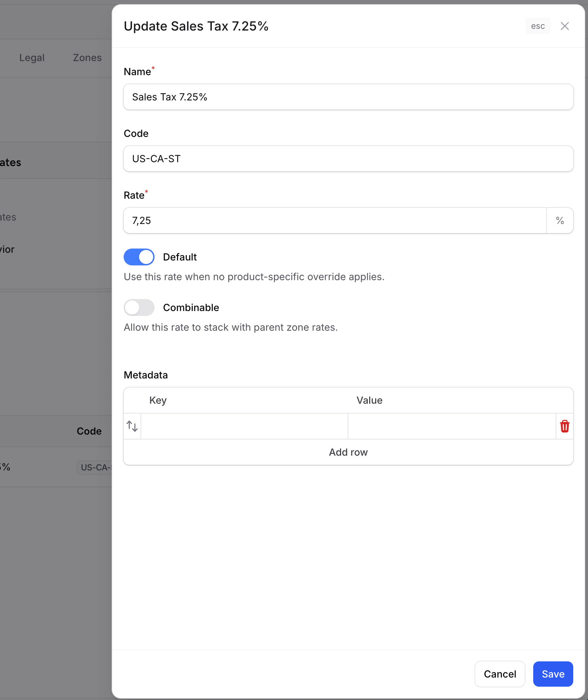Add a new metadata row
This screenshot has width=588, height=700.
click(348, 452)
